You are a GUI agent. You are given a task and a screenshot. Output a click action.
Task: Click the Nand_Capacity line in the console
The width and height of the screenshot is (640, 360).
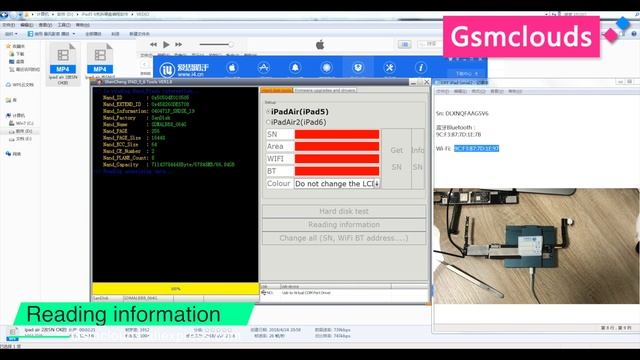click(x=169, y=164)
